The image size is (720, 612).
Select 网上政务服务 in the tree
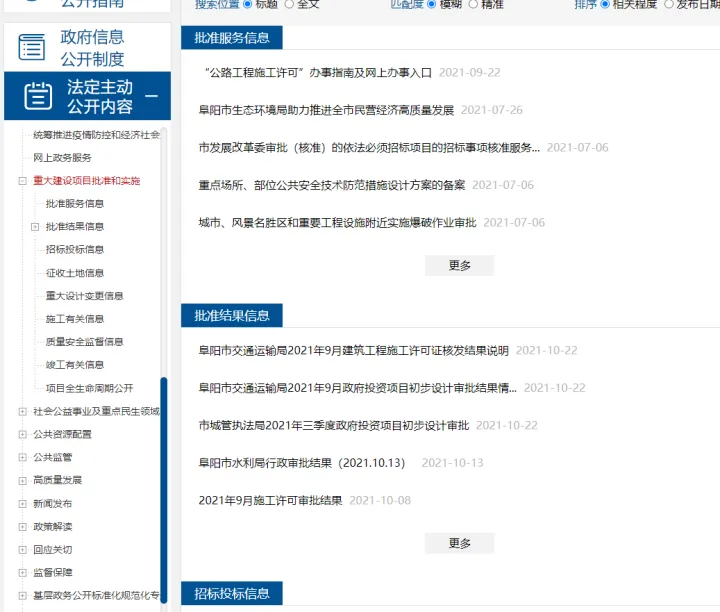click(62, 158)
